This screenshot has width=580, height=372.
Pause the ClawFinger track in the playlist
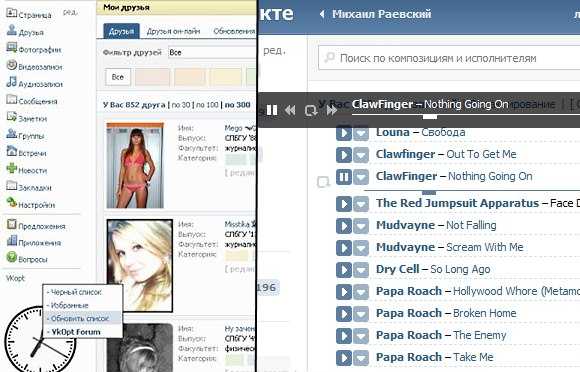[x=344, y=177]
